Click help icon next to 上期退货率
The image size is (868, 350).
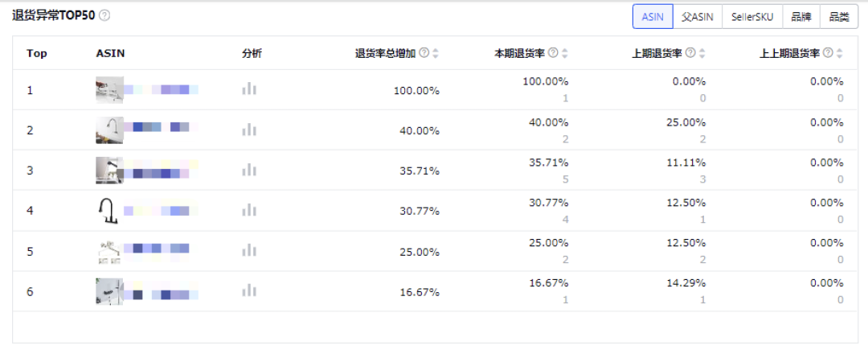690,53
